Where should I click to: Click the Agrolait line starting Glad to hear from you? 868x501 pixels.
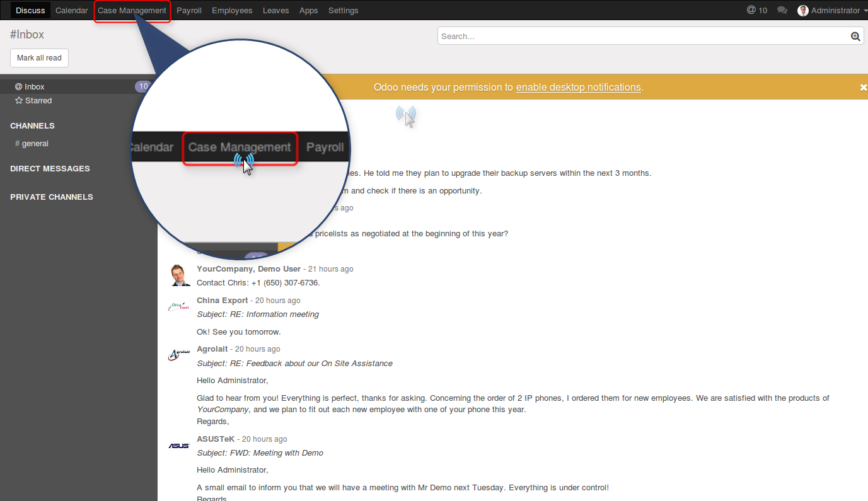coord(513,398)
